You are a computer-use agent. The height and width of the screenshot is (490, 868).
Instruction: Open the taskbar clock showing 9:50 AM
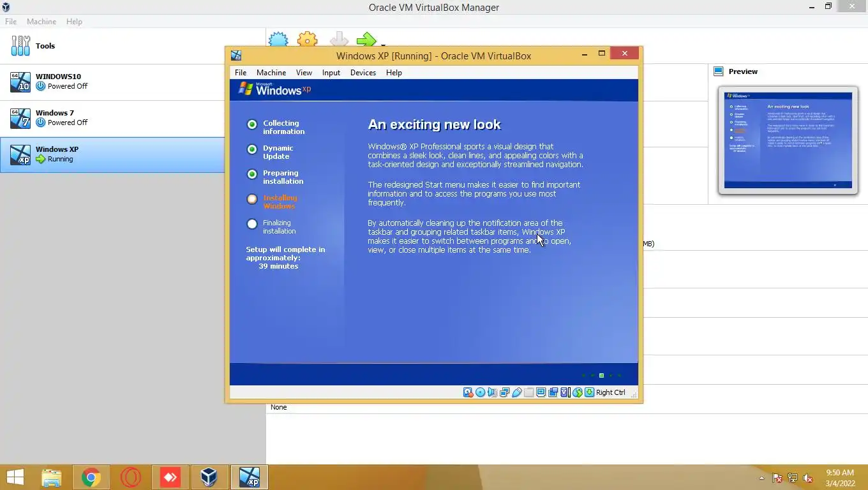click(x=840, y=478)
